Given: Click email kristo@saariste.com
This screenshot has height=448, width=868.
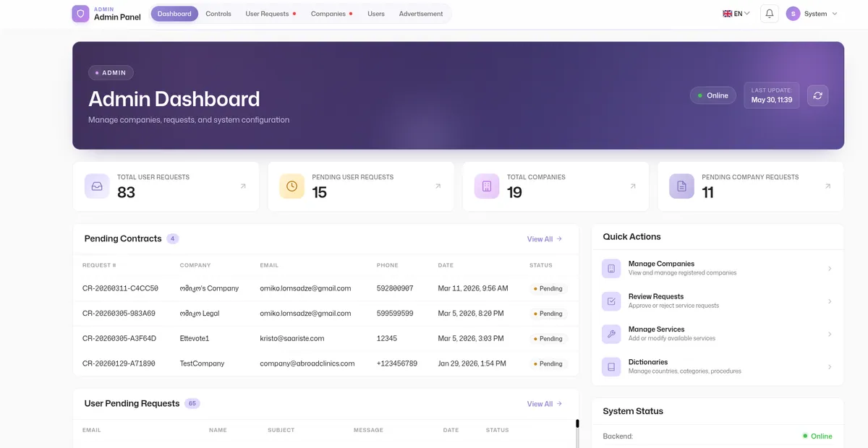Looking at the screenshot, I should 292,338.
